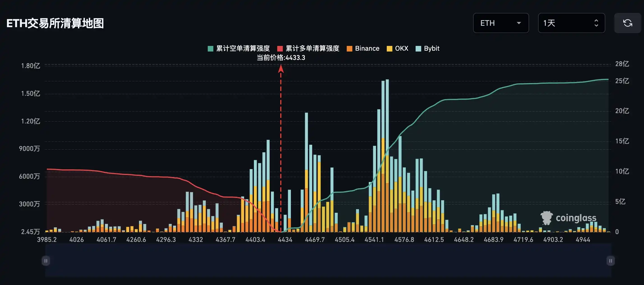This screenshot has height=285, width=644.
Task: Click the up/down arrows in timeframe box
Action: click(596, 23)
